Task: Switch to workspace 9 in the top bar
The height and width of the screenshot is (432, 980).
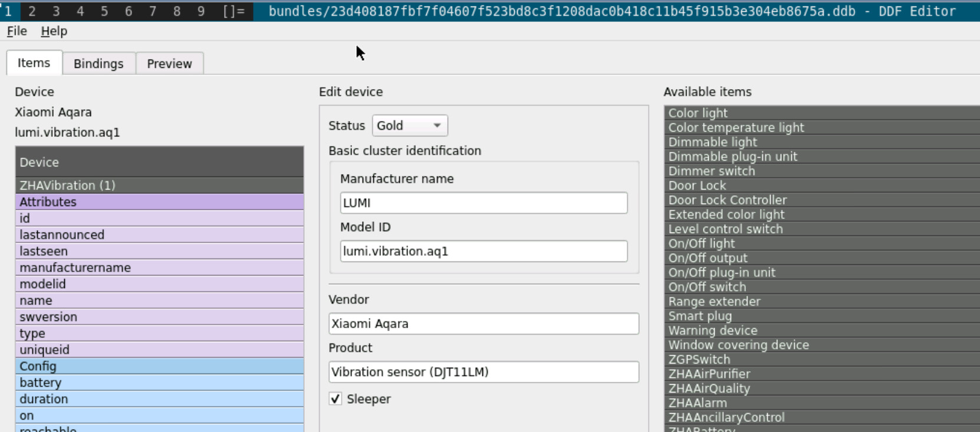Action: 201,11
